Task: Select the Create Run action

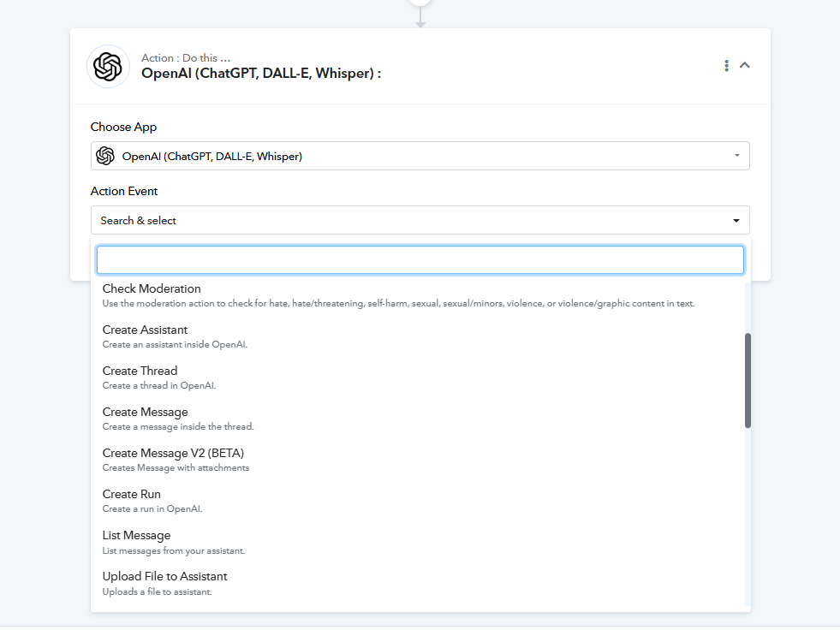Action: point(418,501)
